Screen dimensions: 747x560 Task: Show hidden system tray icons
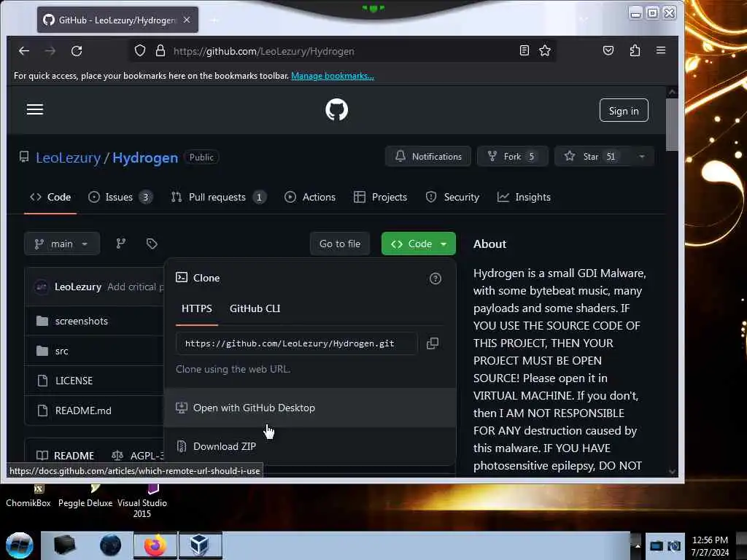click(637, 545)
